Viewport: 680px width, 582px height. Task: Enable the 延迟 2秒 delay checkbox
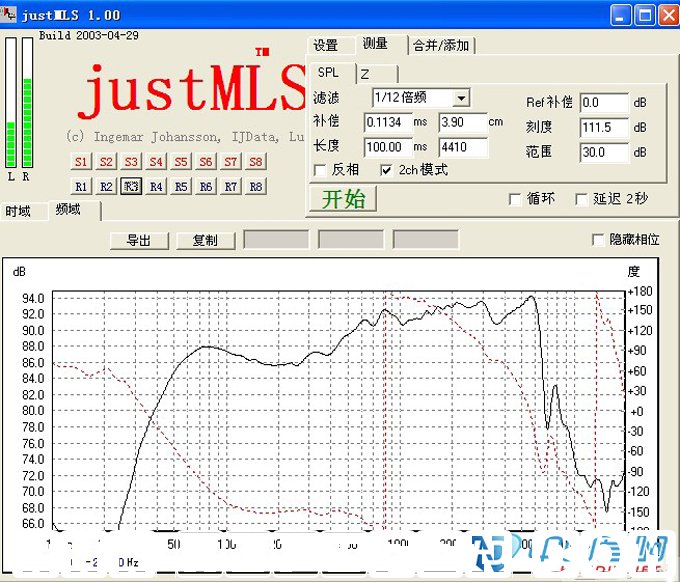coord(581,199)
